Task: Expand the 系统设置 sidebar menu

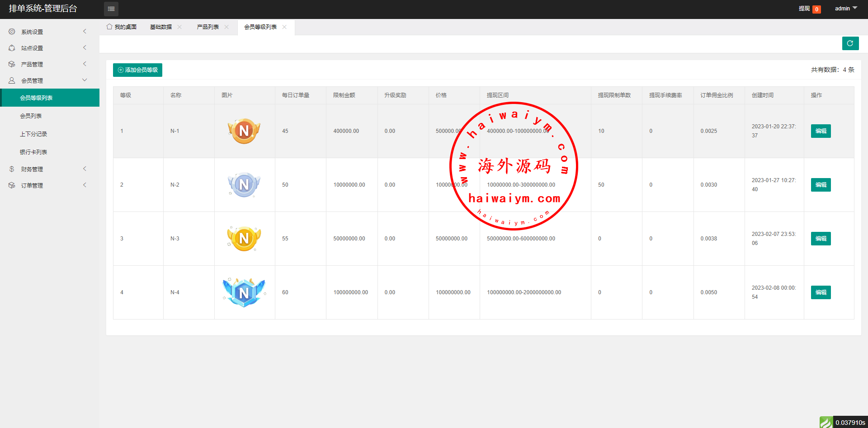Action: pos(47,32)
